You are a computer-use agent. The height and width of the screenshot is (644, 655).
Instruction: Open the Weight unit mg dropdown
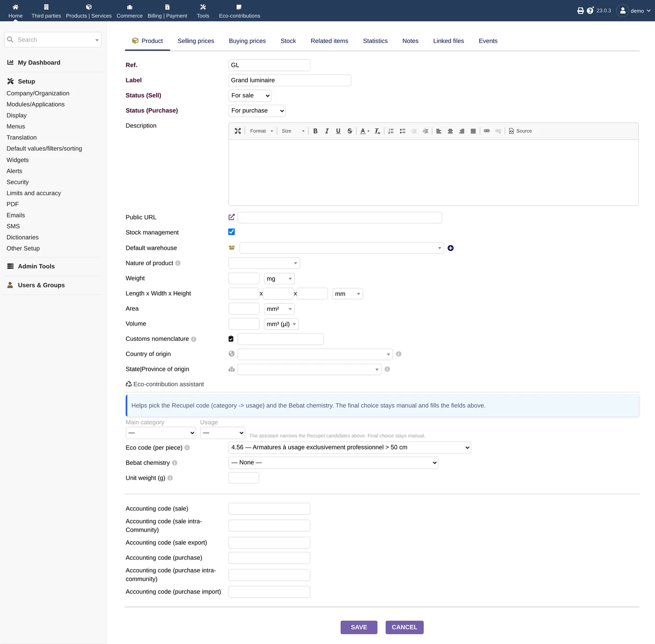coord(279,279)
